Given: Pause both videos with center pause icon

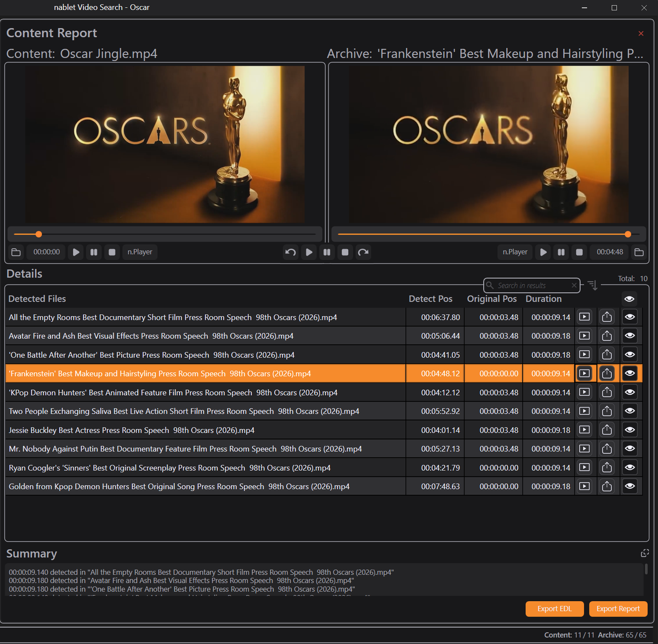Looking at the screenshot, I should (327, 252).
